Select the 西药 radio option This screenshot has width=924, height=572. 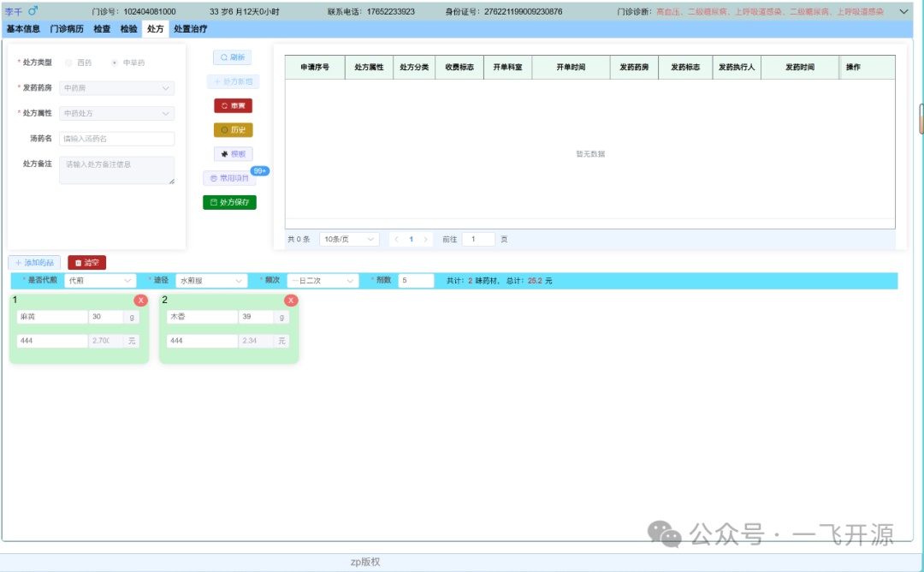[x=69, y=63]
